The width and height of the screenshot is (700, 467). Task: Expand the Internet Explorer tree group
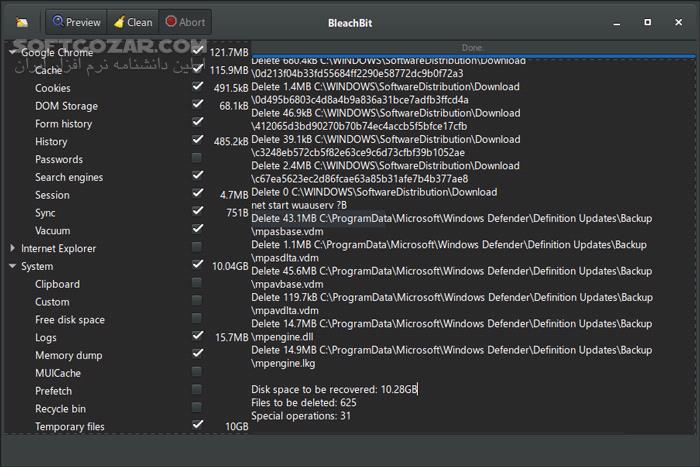click(13, 248)
